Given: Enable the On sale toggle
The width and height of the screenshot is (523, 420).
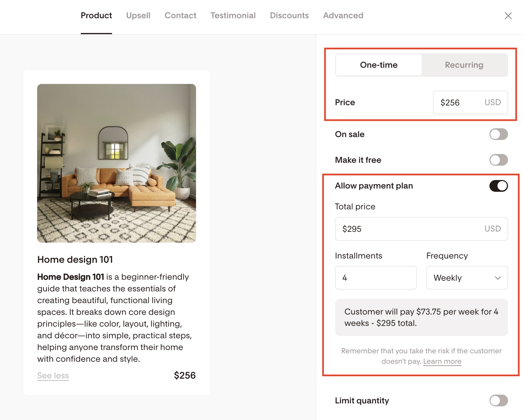Looking at the screenshot, I should [498, 134].
